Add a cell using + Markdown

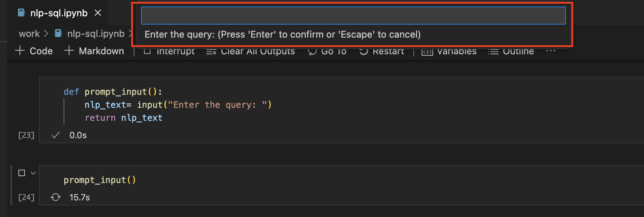coord(94,51)
